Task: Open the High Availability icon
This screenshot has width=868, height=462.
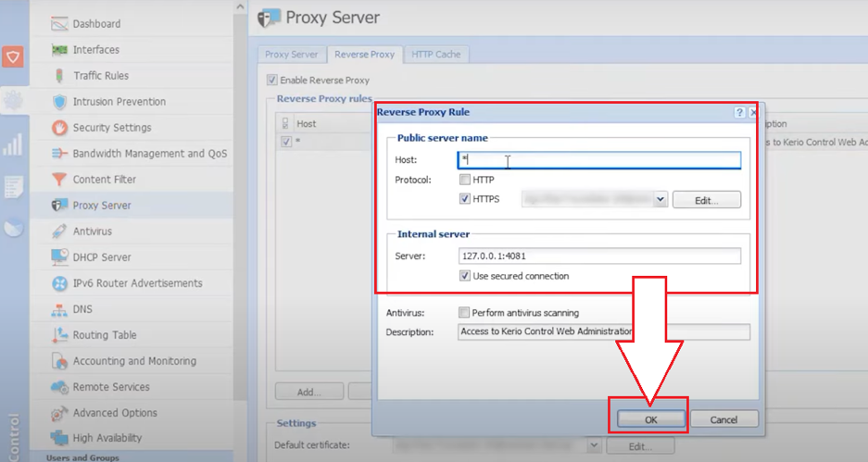Action: [x=59, y=438]
